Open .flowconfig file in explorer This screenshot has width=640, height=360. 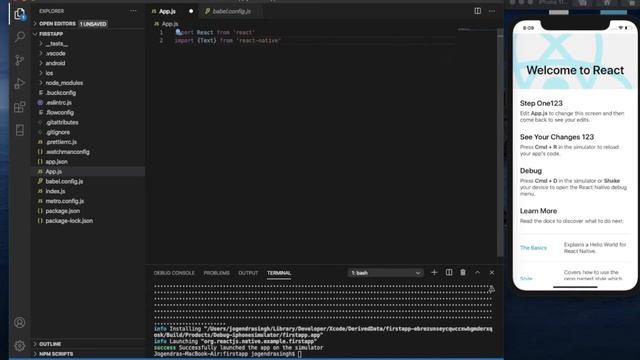pos(60,112)
